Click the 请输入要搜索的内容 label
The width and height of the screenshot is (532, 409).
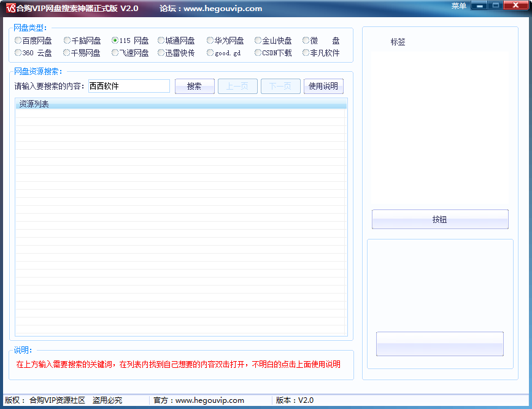[49, 87]
